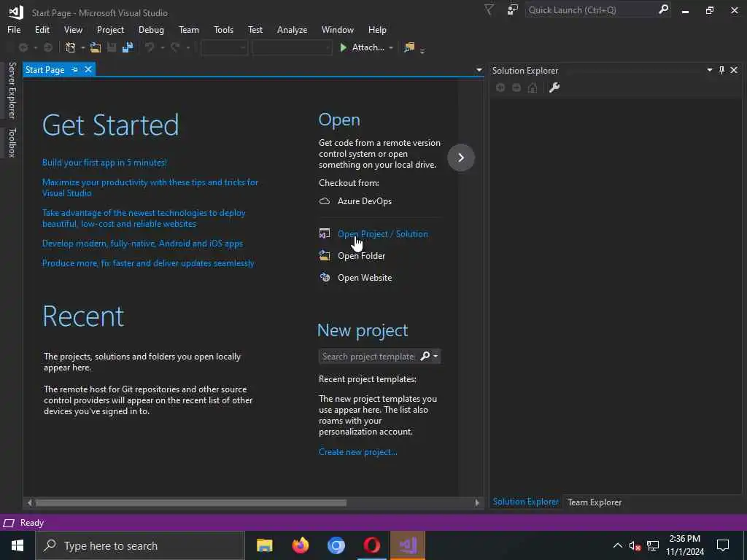This screenshot has width=747, height=560.
Task: Open the Solution Platforms combo box
Action: 292,47
